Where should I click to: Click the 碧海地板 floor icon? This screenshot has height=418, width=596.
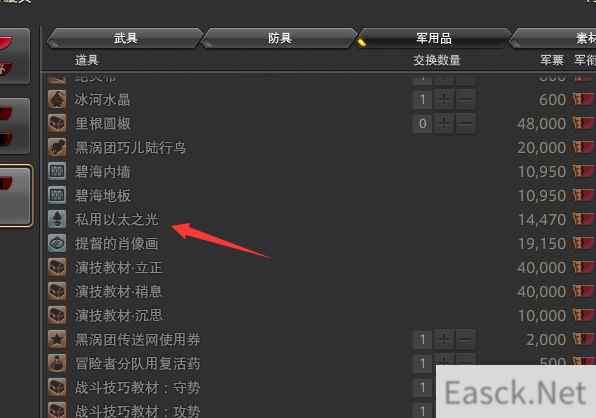pos(57,196)
